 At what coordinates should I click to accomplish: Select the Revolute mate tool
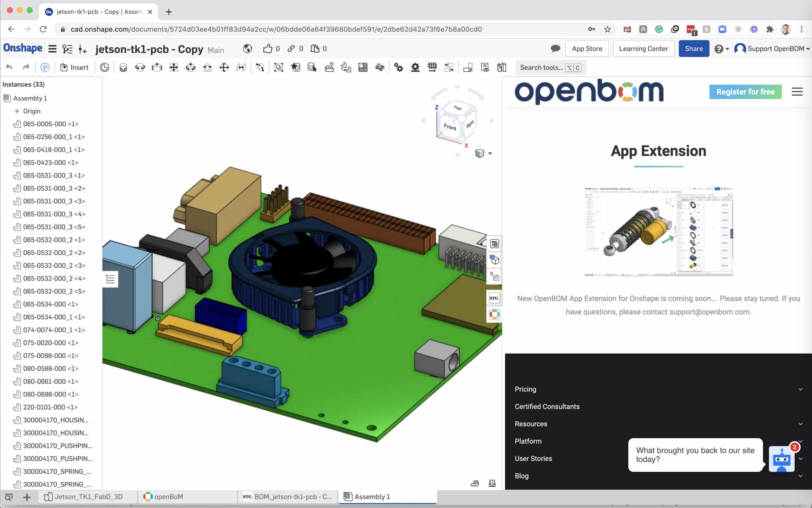coord(140,68)
